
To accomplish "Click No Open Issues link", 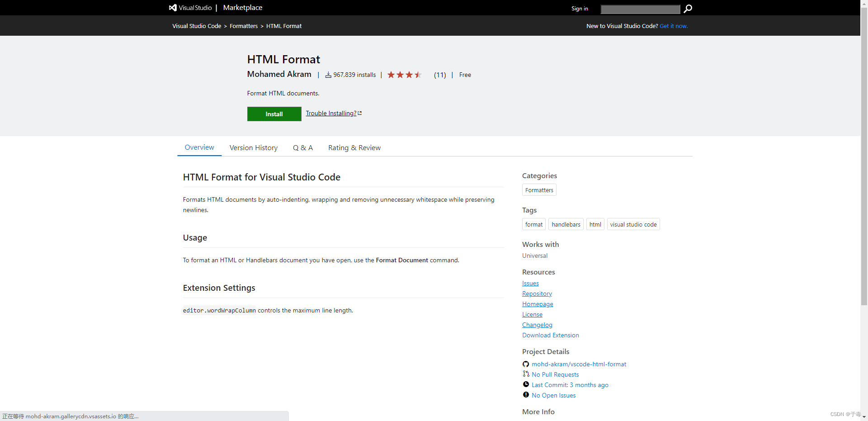I will click(554, 395).
